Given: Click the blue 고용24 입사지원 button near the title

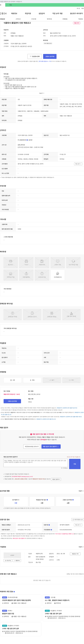Looking at the screenshot, I should coord(50,57).
